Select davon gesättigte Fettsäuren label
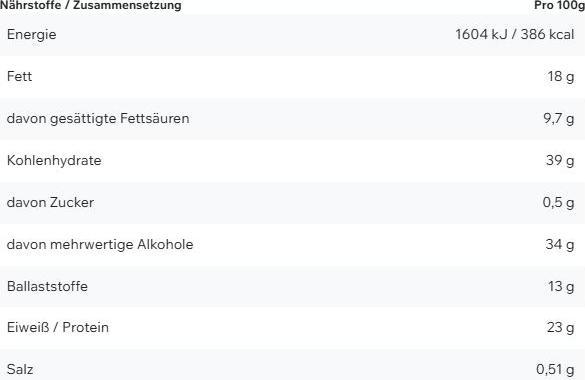The height and width of the screenshot is (380, 585). coord(98,119)
